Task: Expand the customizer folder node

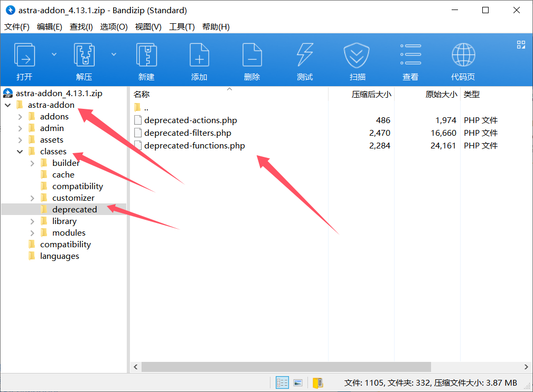Action: pos(32,198)
